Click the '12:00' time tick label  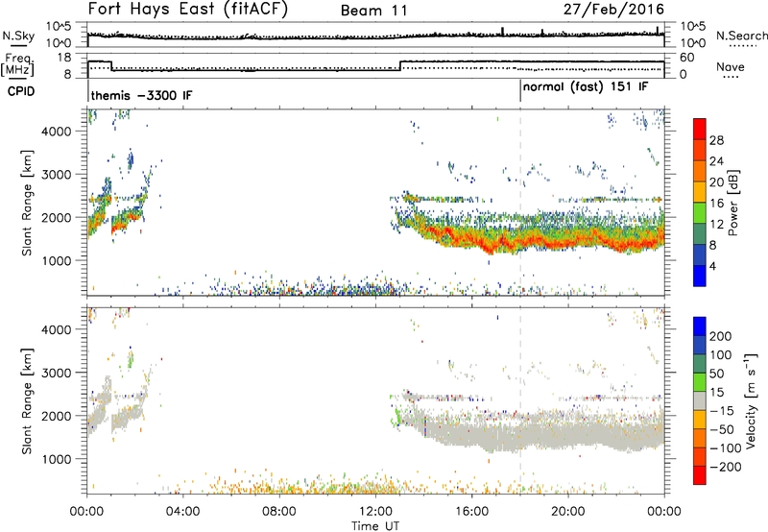375,512
